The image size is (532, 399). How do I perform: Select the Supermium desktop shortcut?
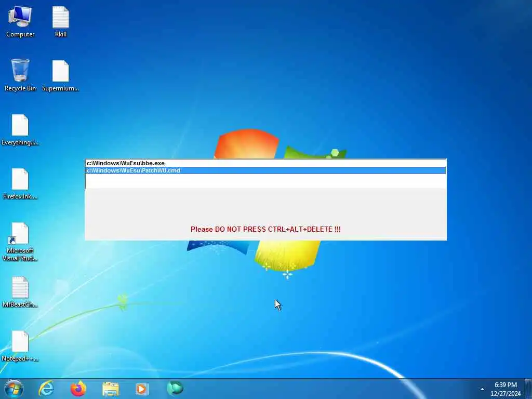click(60, 76)
